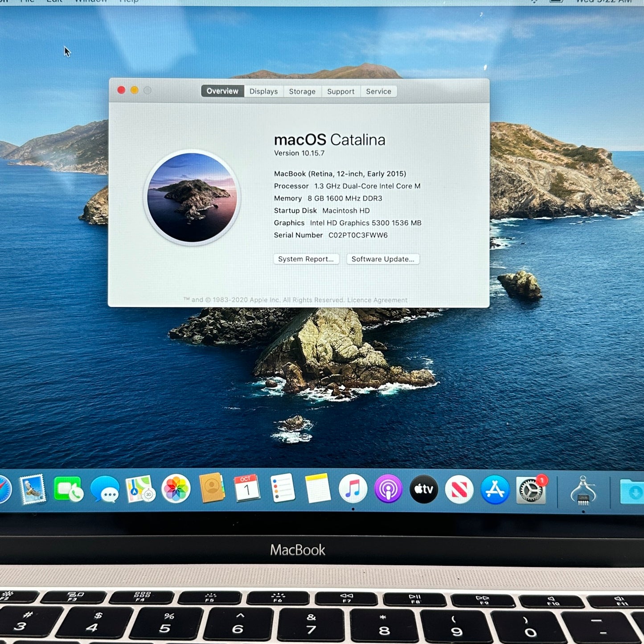
Task: Open Maps in the dock
Action: coord(140,489)
